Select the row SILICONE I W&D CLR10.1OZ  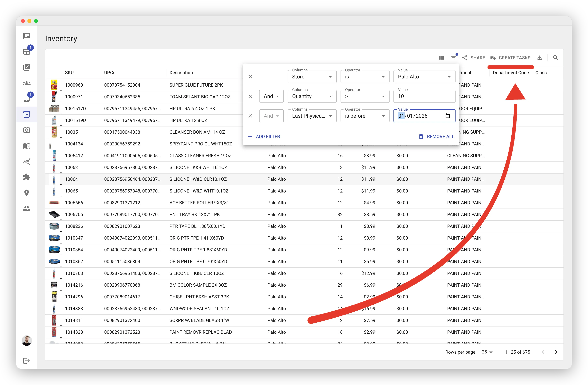304,179
